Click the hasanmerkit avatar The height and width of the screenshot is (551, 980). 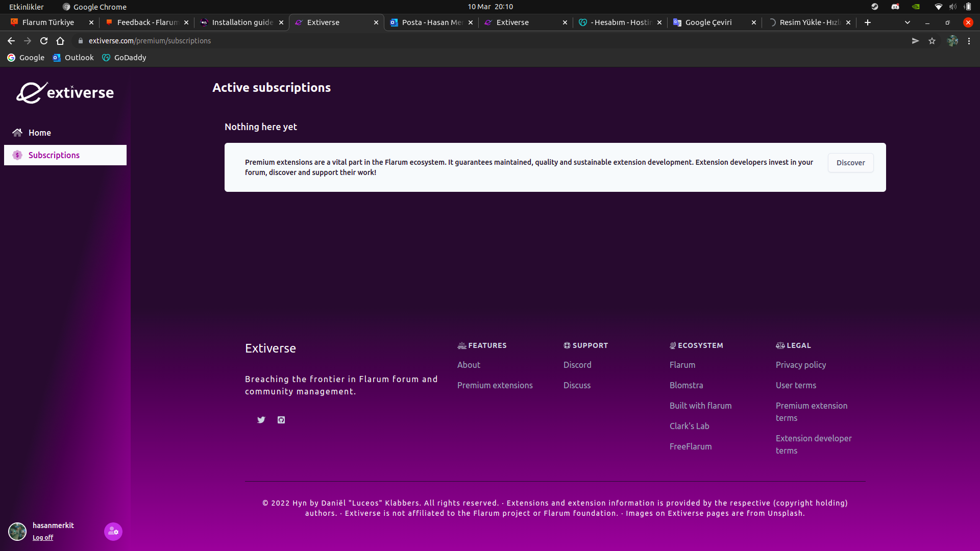[x=17, y=532]
